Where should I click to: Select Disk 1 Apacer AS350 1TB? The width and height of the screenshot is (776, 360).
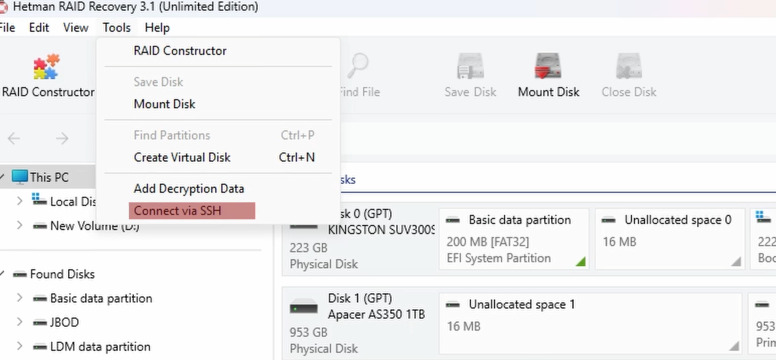click(360, 323)
